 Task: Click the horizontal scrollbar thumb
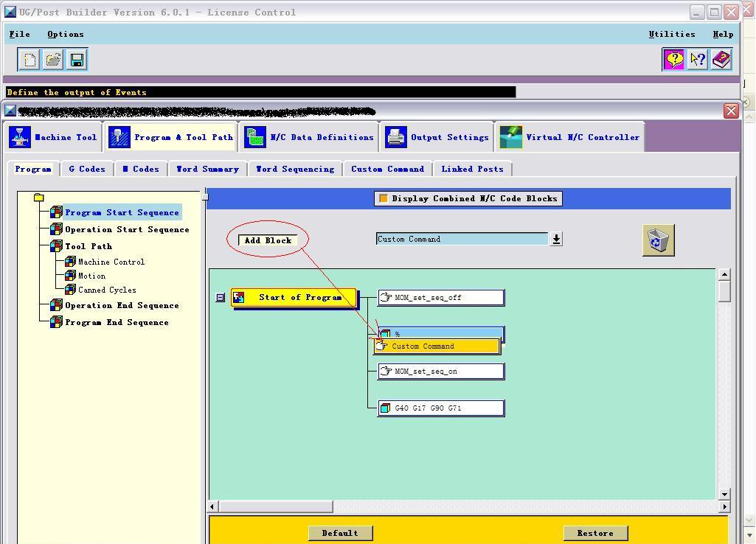pyautogui.click(x=277, y=506)
